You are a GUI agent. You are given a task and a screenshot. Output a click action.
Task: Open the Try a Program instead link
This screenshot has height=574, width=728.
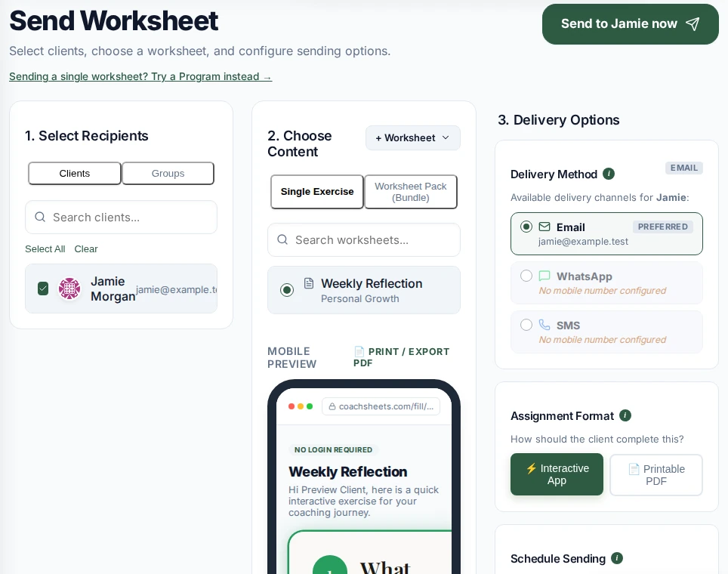pos(140,76)
